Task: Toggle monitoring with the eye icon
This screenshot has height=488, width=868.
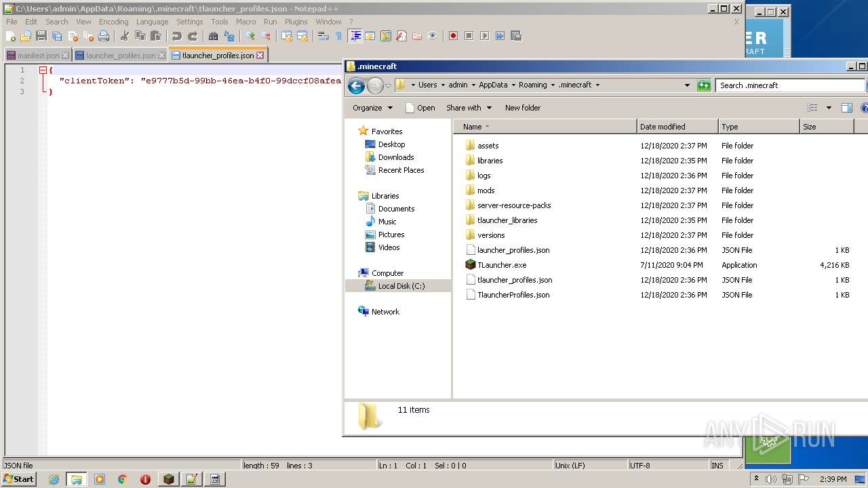Action: 433,36
